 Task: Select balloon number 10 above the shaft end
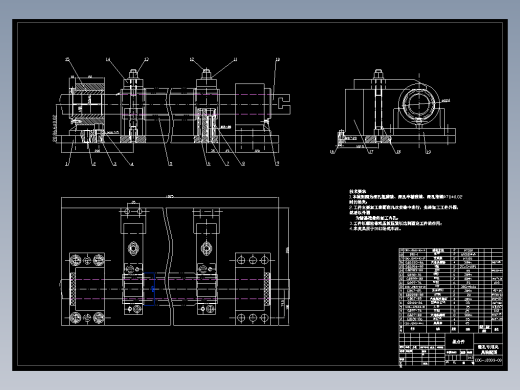pyautogui.click(x=277, y=60)
